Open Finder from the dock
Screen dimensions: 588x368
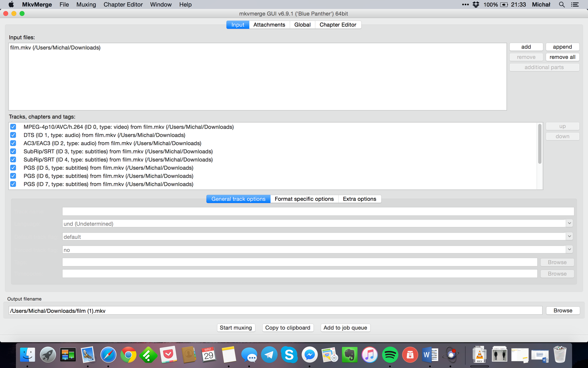point(27,355)
